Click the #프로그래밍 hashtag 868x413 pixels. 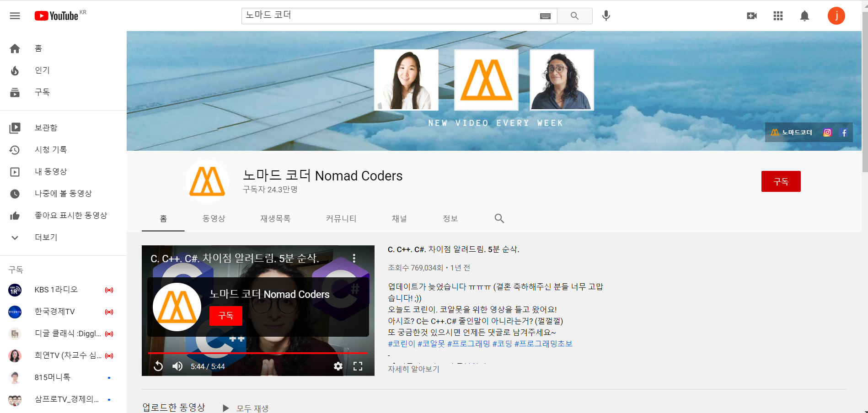[x=468, y=344]
